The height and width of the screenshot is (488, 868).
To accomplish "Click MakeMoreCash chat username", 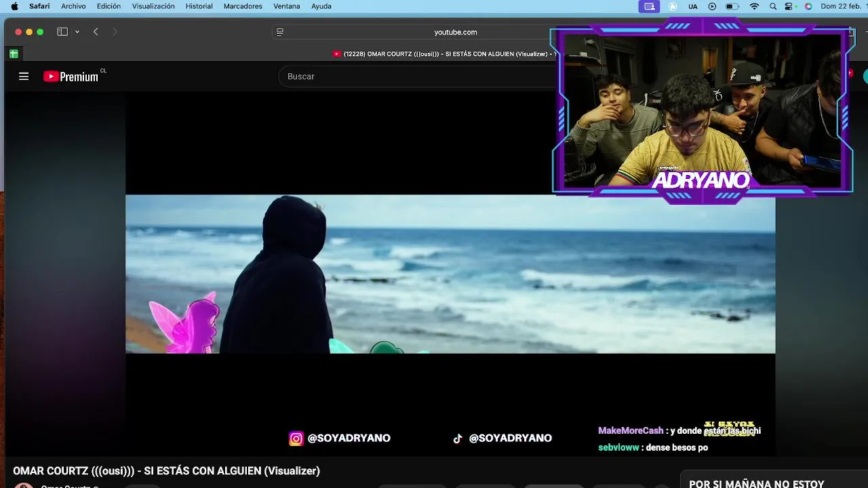I will (631, 431).
